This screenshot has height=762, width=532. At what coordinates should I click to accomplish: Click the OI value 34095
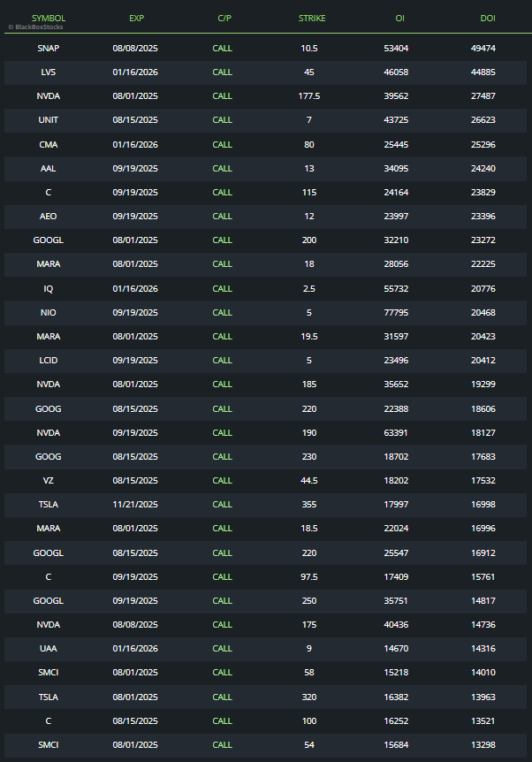396,168
